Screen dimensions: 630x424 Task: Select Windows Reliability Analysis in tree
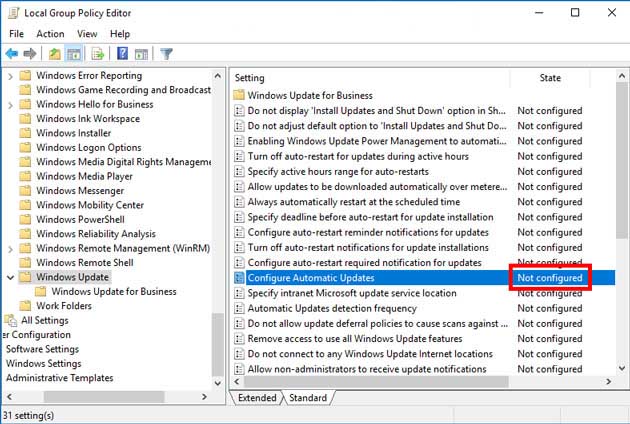[96, 234]
